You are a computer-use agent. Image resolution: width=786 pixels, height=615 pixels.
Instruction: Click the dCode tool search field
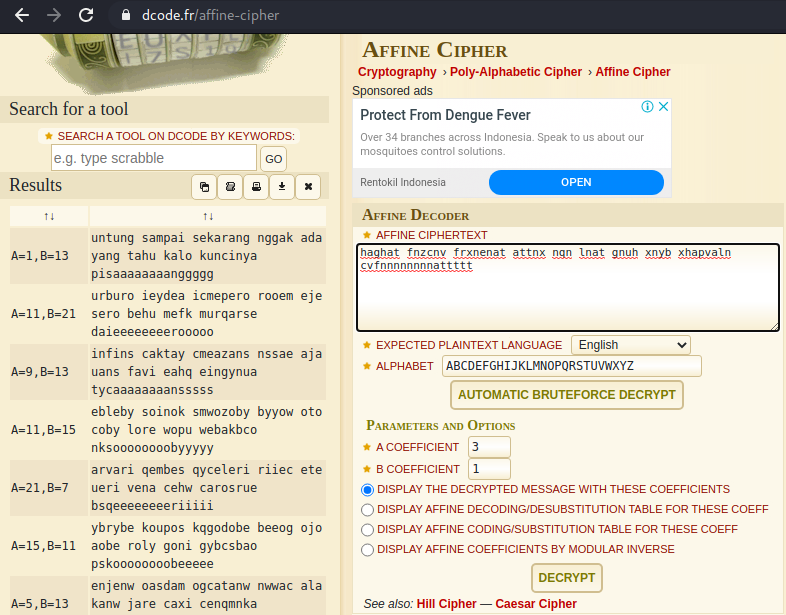tap(154, 158)
